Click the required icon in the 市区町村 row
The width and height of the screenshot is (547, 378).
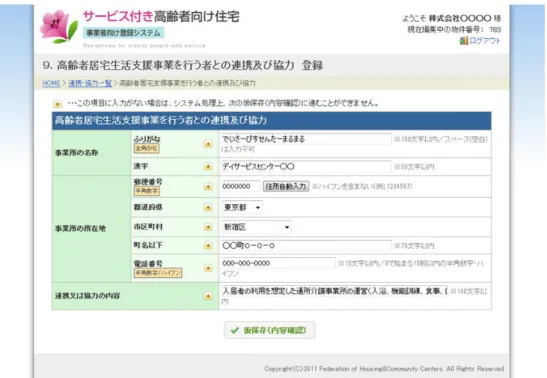coord(208,227)
